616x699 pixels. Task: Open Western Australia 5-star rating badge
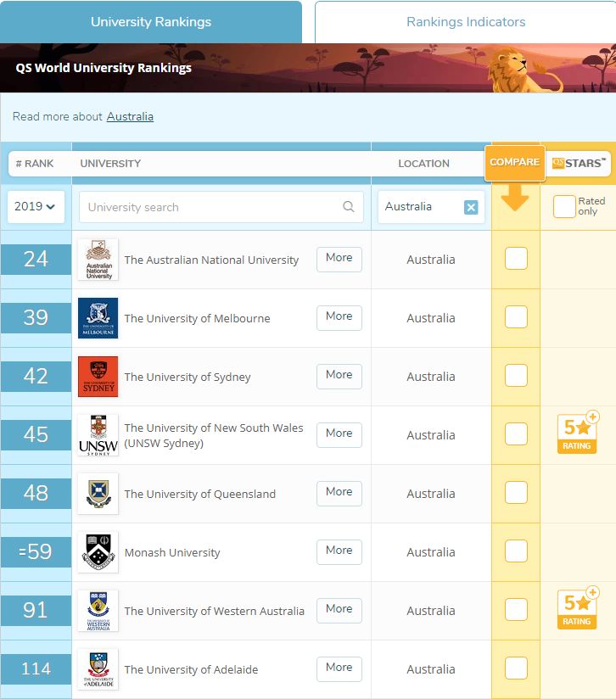pyautogui.click(x=578, y=608)
